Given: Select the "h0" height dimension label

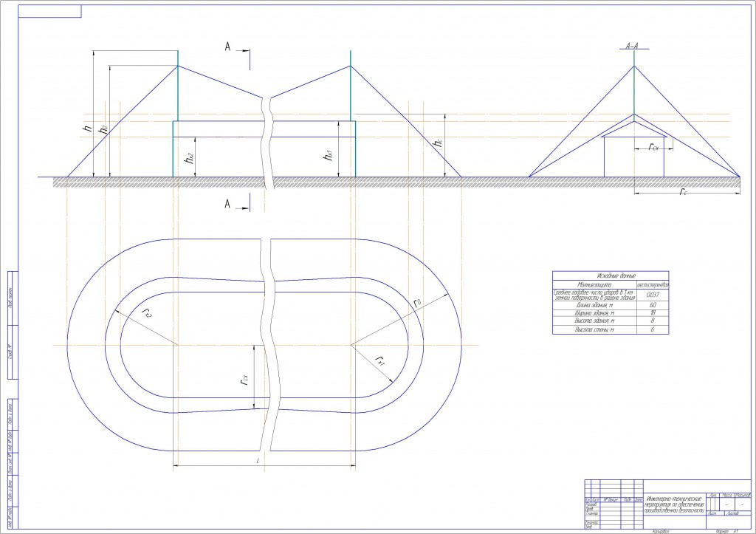Looking at the screenshot, I should pyautogui.click(x=103, y=129).
